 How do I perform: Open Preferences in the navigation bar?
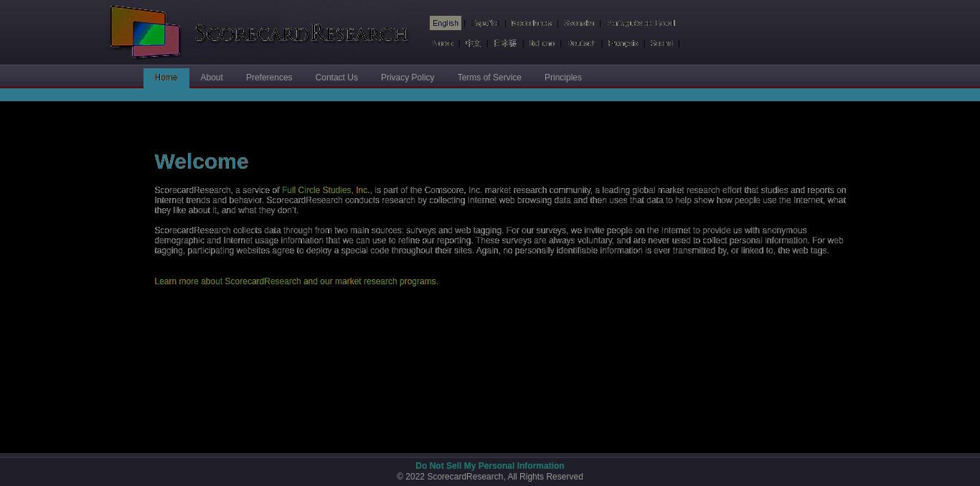click(x=269, y=78)
